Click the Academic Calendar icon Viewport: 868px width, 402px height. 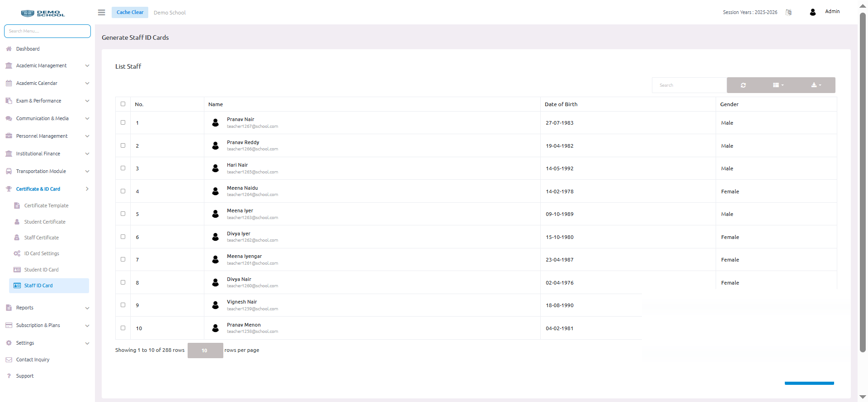(x=9, y=83)
